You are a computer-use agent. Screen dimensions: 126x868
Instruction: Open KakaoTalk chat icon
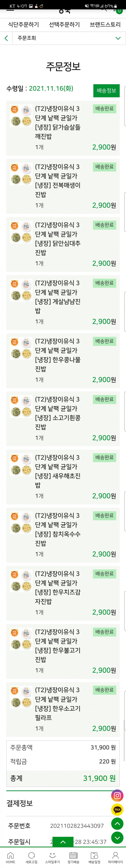coord(117,810)
